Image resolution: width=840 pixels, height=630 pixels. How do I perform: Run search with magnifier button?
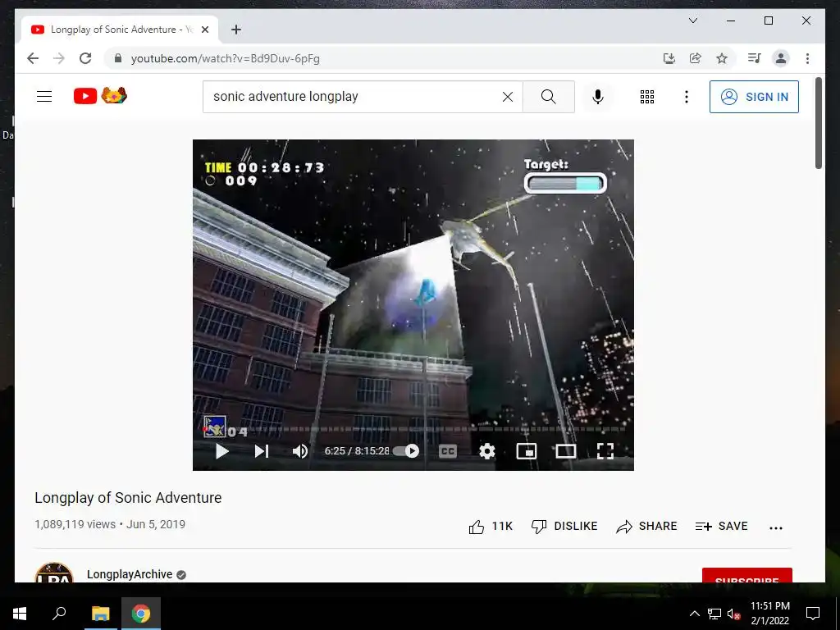(x=548, y=97)
